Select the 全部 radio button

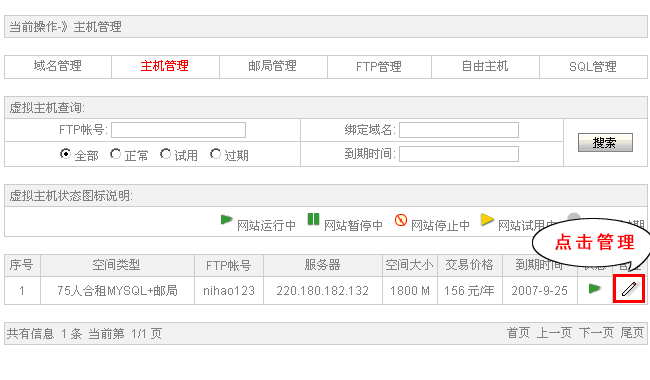pyautogui.click(x=65, y=154)
